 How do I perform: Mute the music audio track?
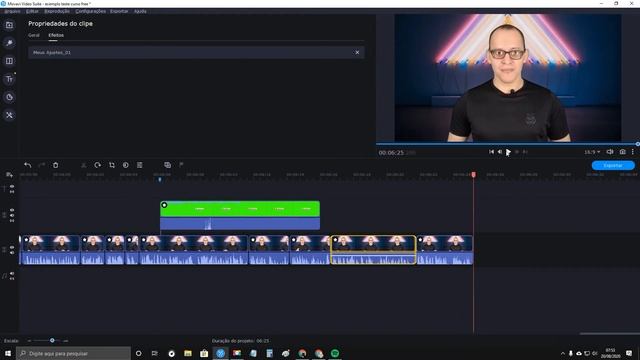[x=12, y=273]
